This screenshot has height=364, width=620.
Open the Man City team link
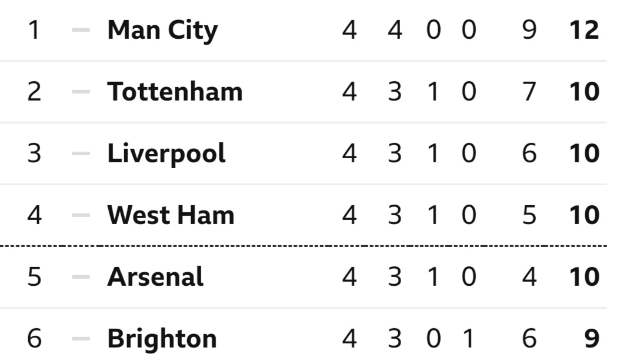tap(162, 31)
